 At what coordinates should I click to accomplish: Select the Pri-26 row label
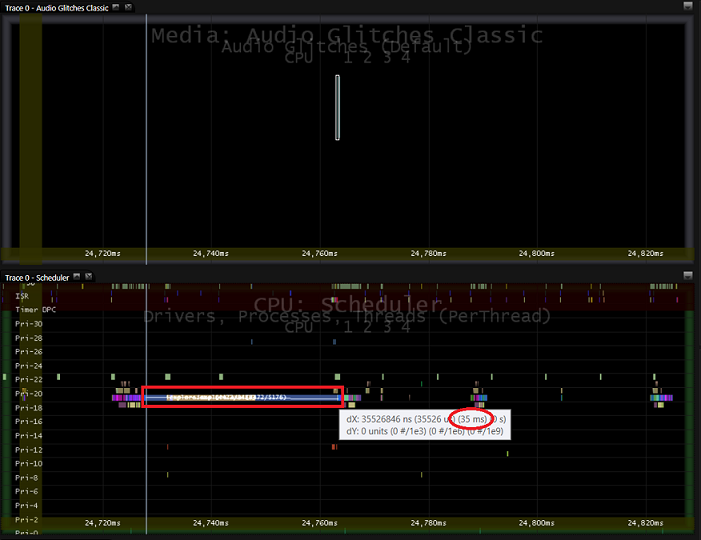pos(29,352)
